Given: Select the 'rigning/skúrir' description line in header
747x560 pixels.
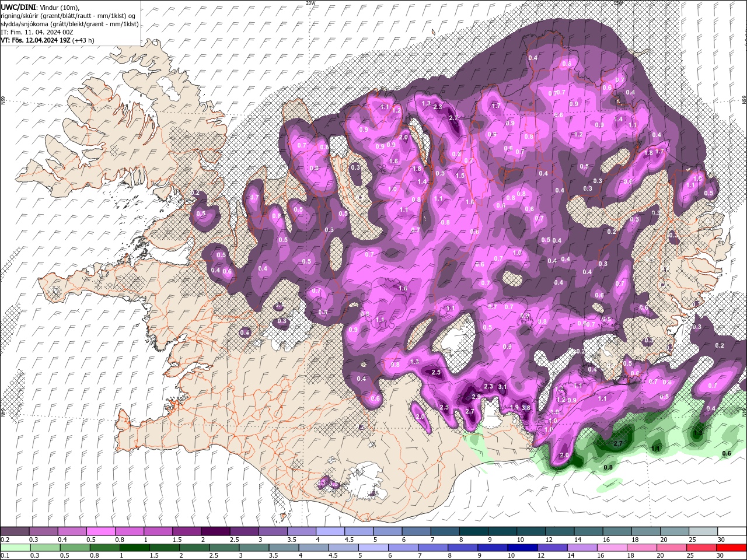Looking at the screenshot, I should tap(68, 16).
